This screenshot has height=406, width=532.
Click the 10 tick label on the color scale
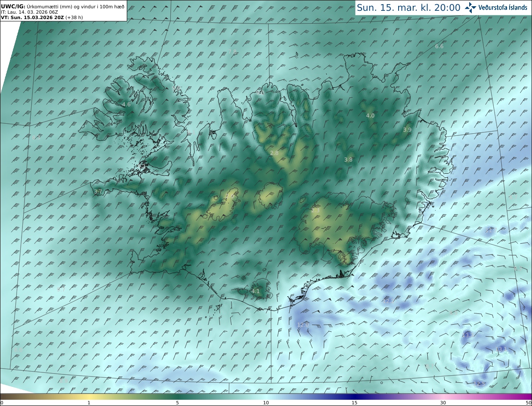[x=266, y=403]
